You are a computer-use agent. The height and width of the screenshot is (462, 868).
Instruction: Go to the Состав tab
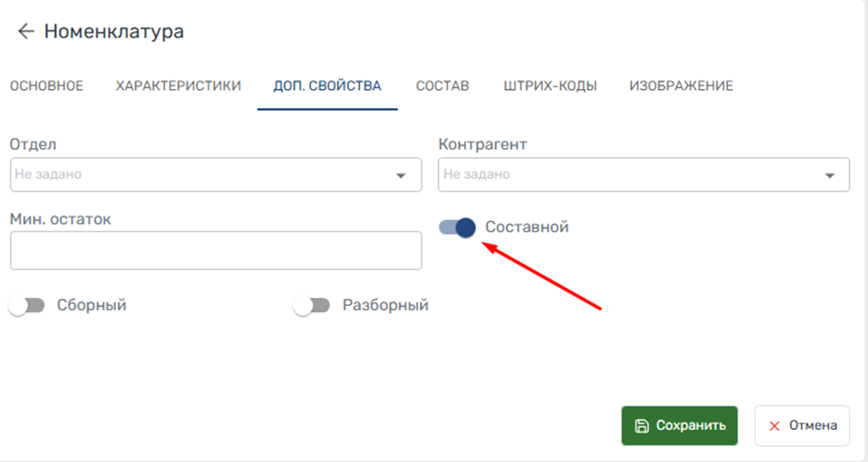(x=442, y=87)
